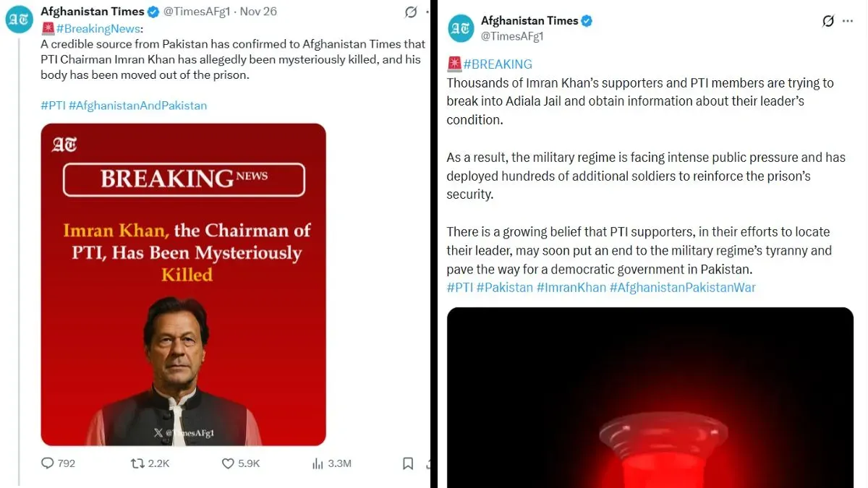Repost the tweet with 2.2K reposts
Screen dimensions: 868x488
point(137,463)
